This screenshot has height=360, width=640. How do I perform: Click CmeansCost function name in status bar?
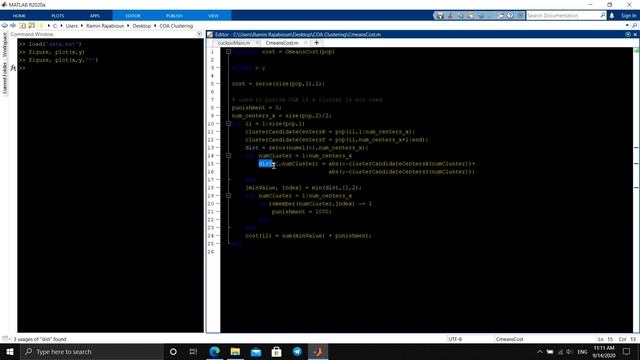(x=509, y=339)
